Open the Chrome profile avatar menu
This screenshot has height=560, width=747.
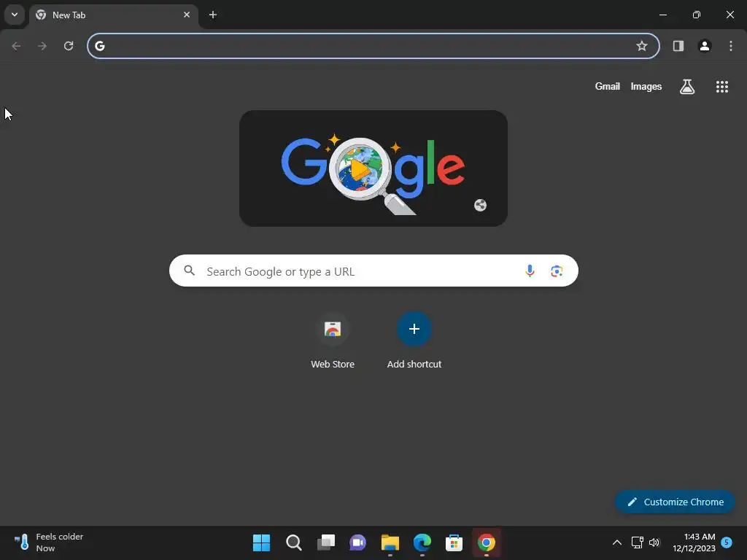click(704, 46)
